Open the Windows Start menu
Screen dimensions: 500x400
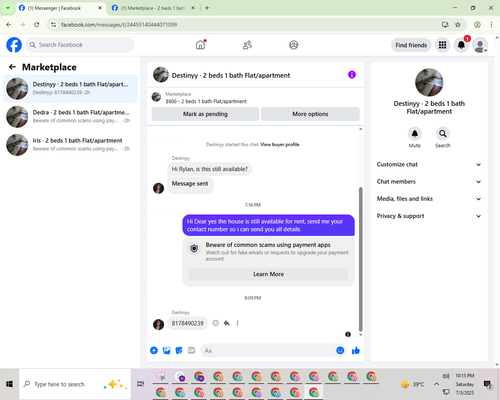coord(9,384)
